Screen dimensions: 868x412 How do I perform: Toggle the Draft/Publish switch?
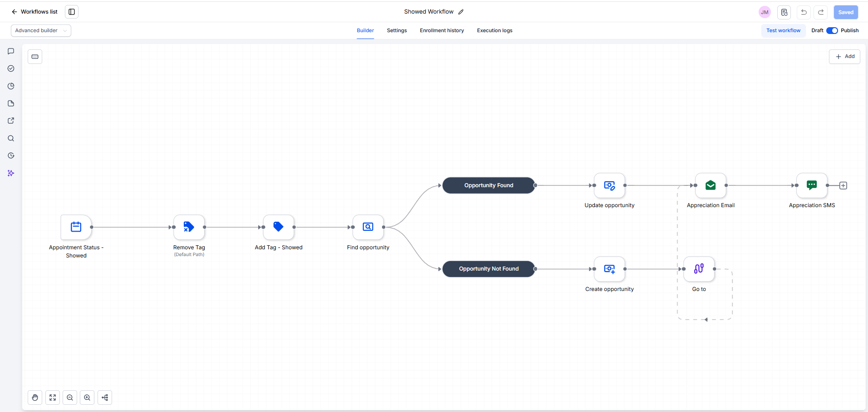tap(832, 31)
